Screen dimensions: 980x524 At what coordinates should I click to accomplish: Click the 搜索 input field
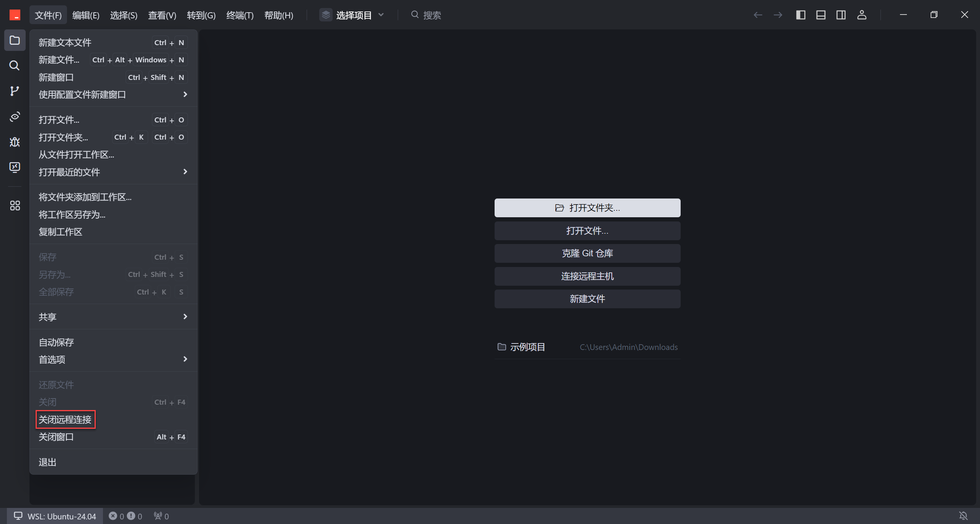432,15
